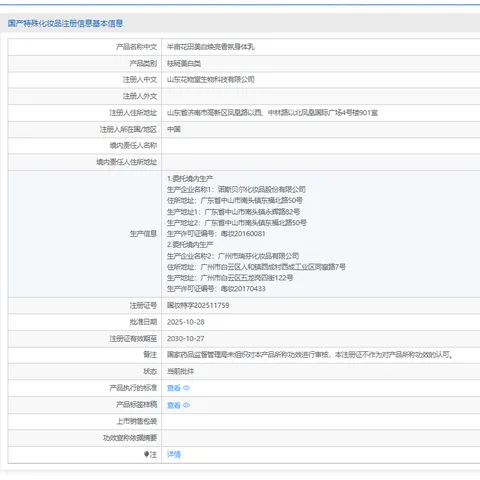
Task: Click the 注册人外文 label
Action: pyautogui.click(x=140, y=96)
